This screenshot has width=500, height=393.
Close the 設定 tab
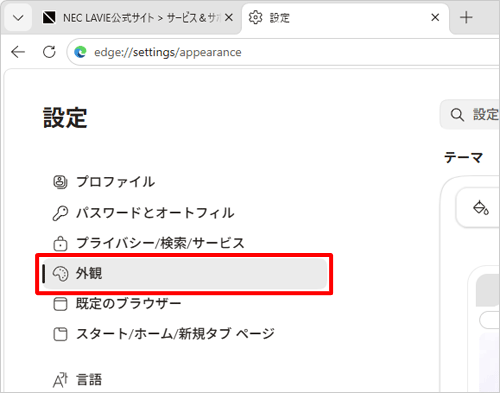pos(435,17)
